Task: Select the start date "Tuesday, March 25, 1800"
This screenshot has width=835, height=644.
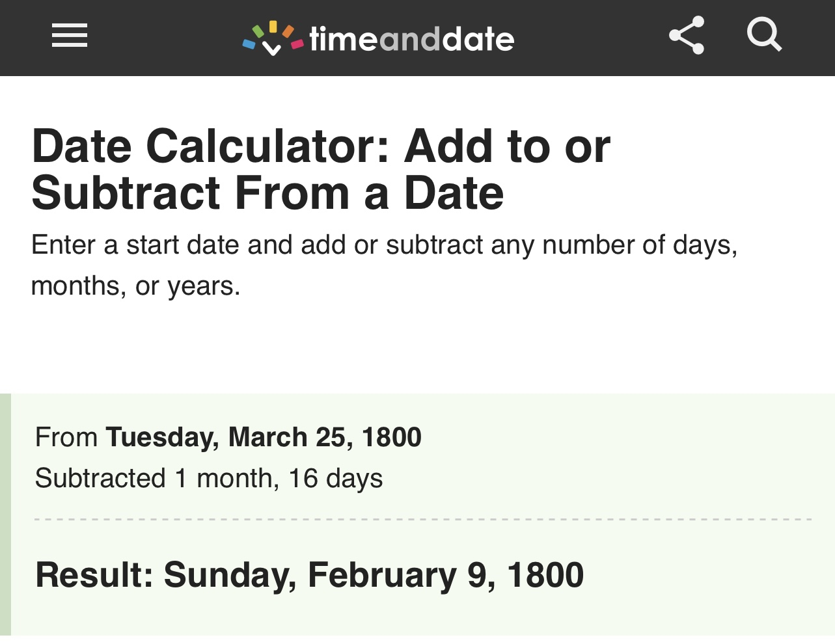Action: pos(264,437)
